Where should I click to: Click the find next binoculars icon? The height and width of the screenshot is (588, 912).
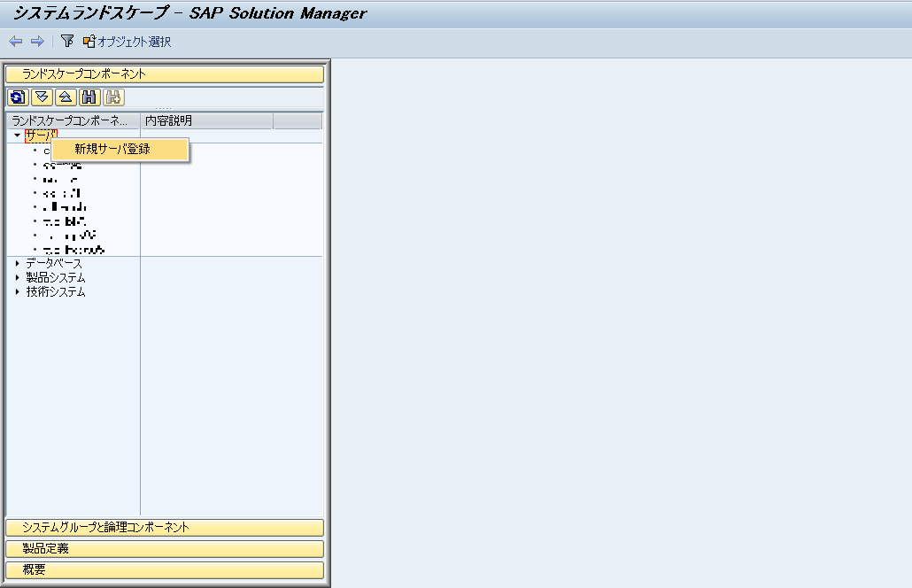[x=113, y=97]
